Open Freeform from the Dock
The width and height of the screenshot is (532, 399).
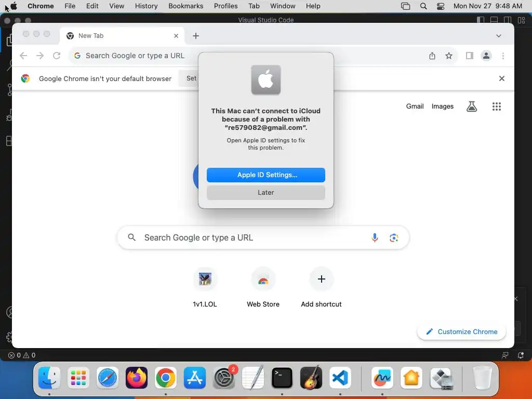point(382,378)
